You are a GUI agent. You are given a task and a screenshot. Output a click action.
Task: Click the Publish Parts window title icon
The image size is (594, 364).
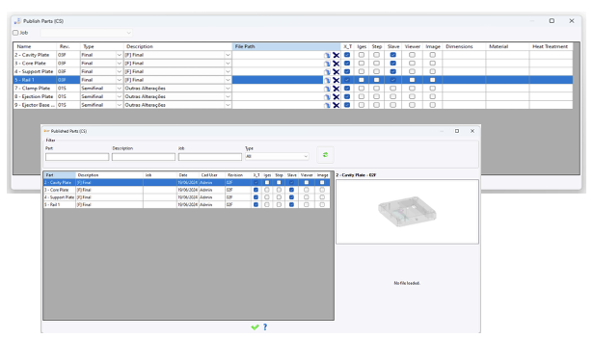17,21
